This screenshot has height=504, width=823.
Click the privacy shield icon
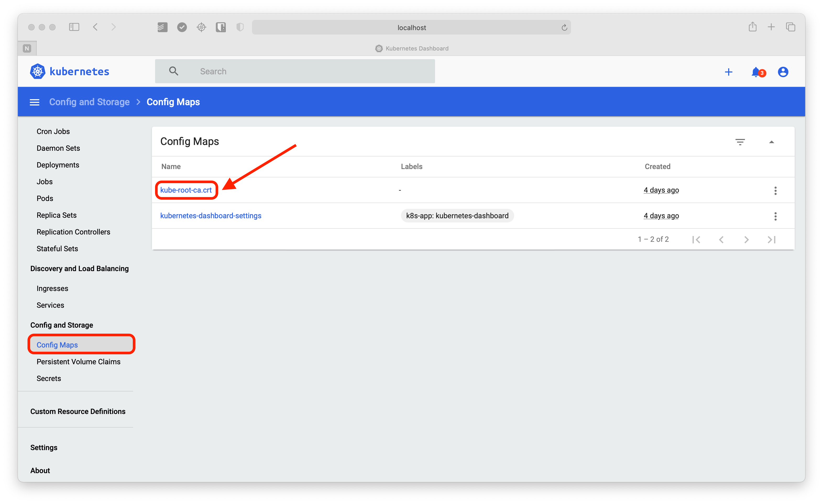click(240, 27)
